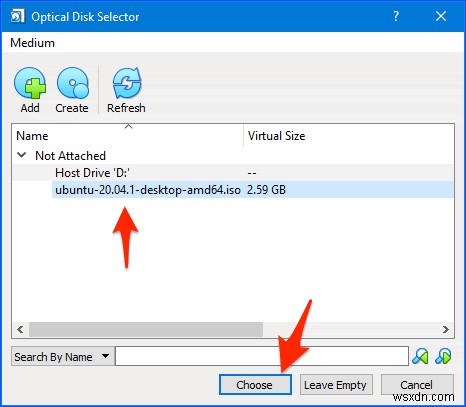This screenshot has height=407, width=466.
Task: Select the Host Drive 'D:' row
Action: (x=233, y=173)
